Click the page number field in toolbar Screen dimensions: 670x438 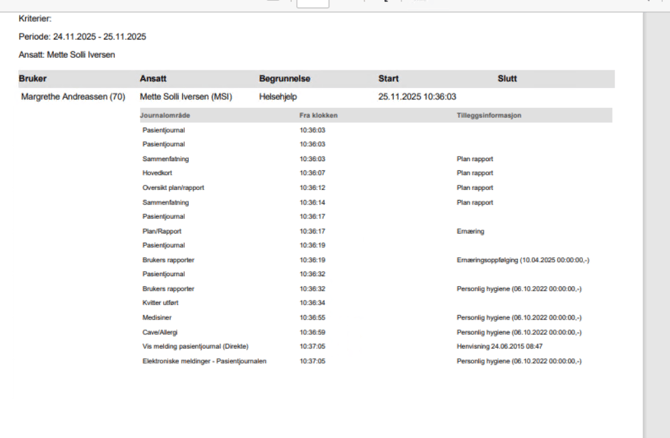(313, 3)
